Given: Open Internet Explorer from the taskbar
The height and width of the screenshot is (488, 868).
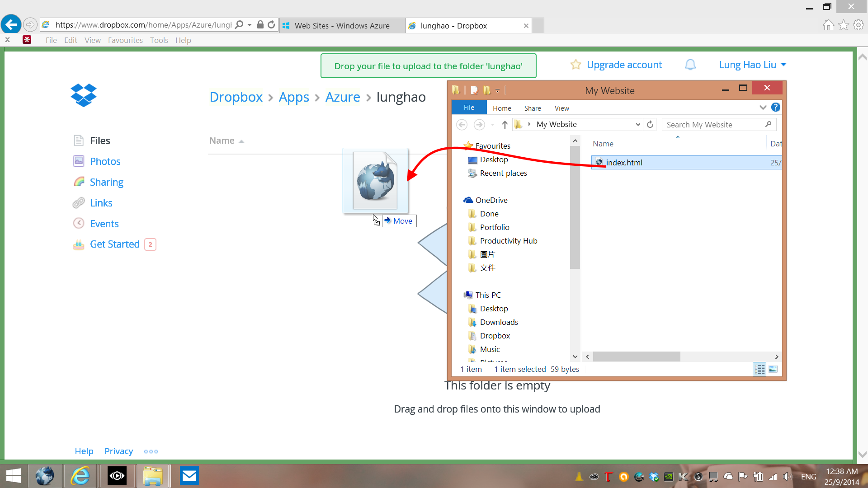Looking at the screenshot, I should 80,476.
